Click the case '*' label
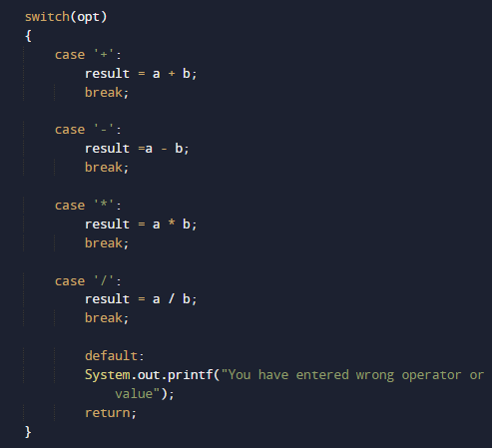Screen dimensions: 492x448 tap(88, 206)
